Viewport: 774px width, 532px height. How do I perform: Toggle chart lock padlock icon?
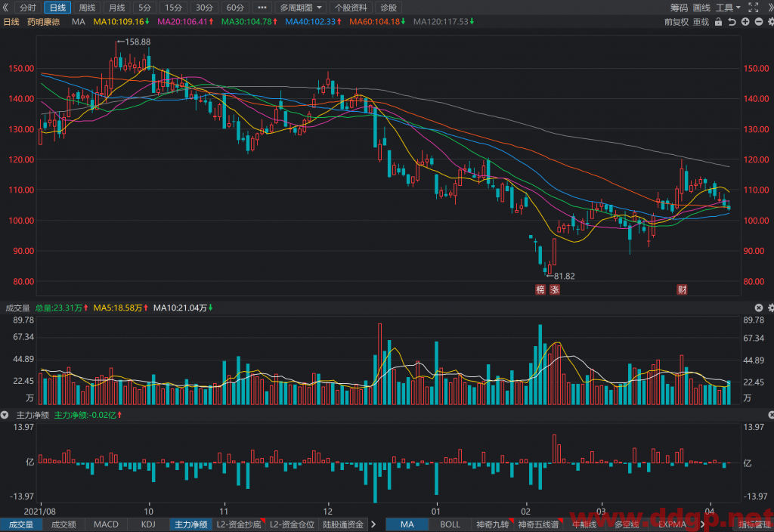[718, 22]
